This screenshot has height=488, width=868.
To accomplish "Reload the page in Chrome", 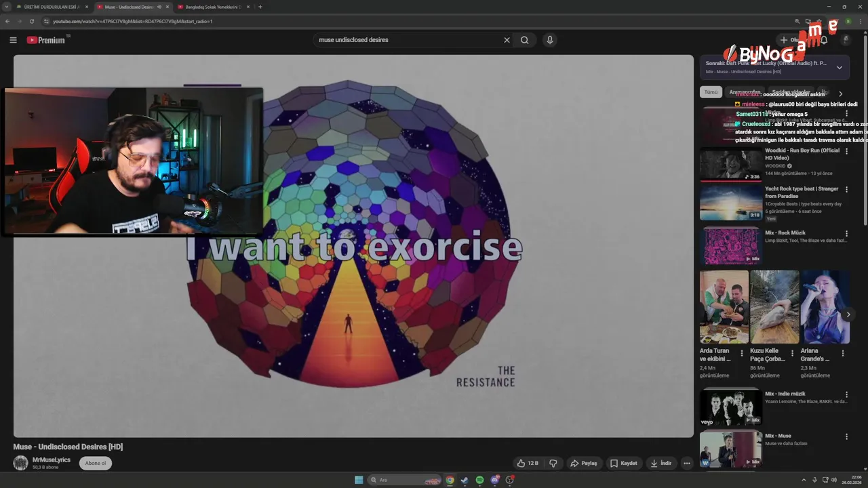I will click(x=31, y=21).
